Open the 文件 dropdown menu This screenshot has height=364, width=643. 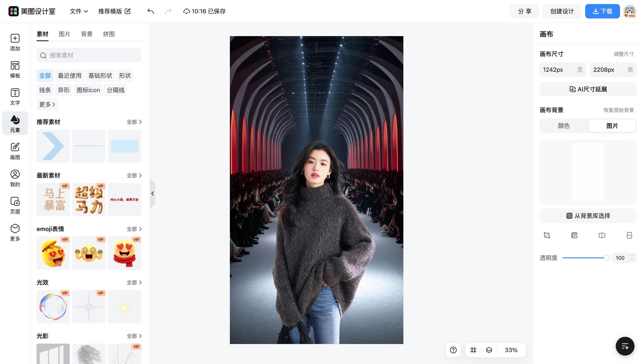(x=79, y=11)
